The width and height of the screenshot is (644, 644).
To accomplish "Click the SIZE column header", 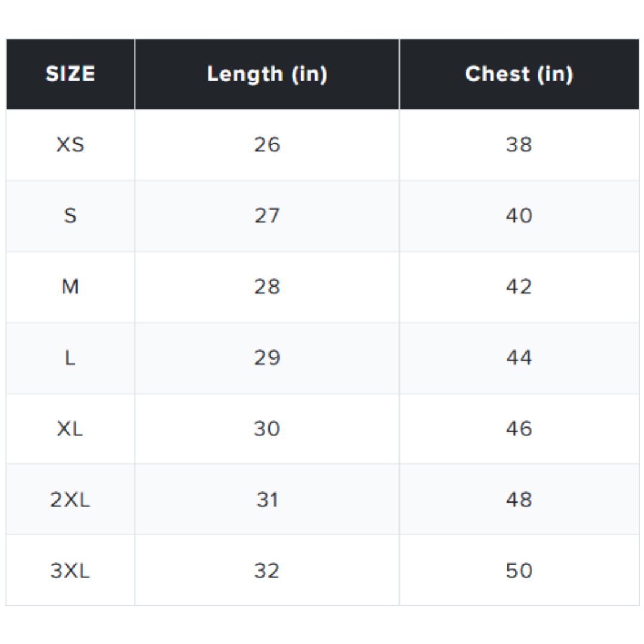I will click(x=70, y=74).
